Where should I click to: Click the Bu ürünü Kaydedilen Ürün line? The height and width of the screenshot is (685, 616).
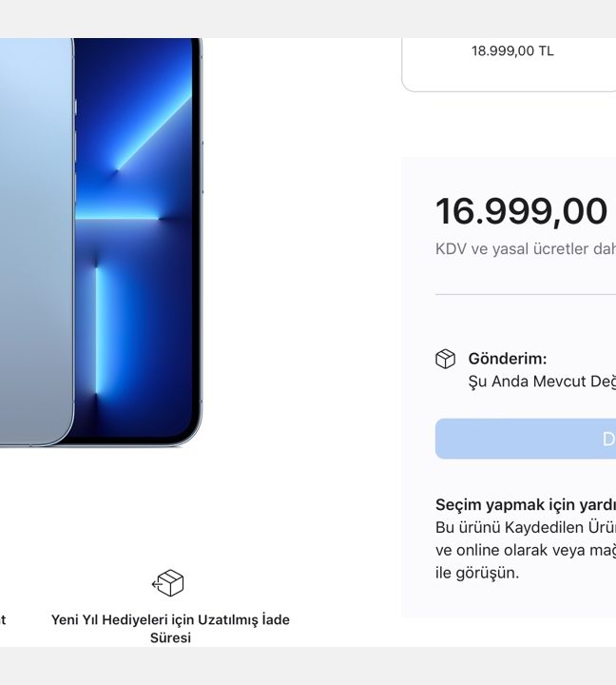[x=526, y=527]
